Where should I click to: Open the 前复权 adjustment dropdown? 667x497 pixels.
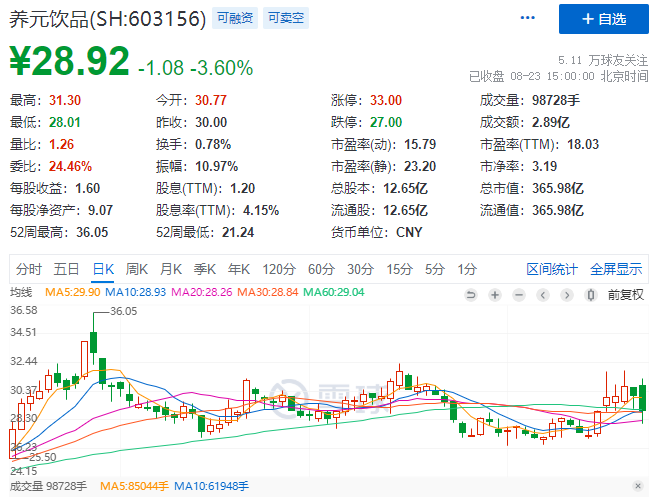[x=625, y=295]
